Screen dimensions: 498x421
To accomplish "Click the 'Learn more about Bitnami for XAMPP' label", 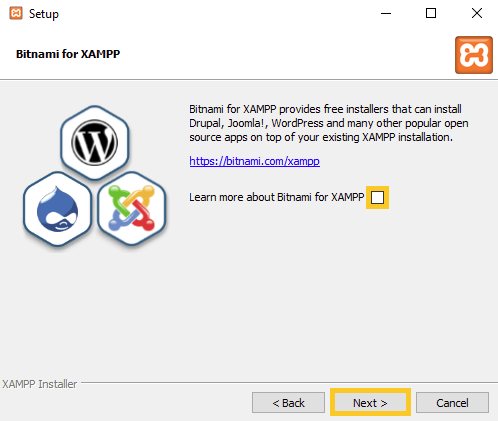I will [276, 197].
